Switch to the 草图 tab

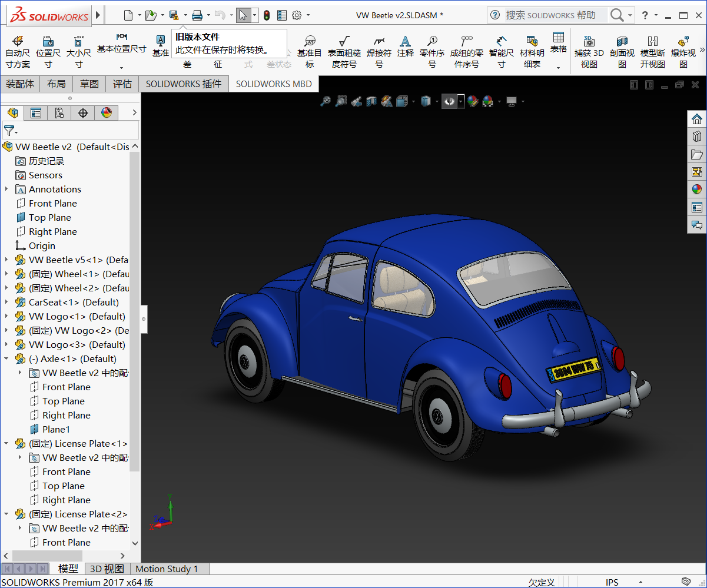pos(89,84)
